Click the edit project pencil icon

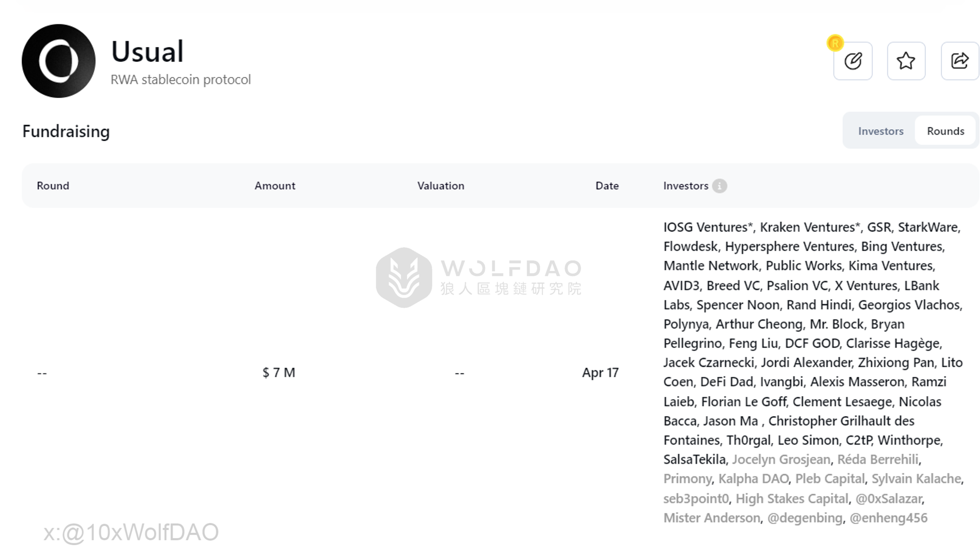(853, 61)
